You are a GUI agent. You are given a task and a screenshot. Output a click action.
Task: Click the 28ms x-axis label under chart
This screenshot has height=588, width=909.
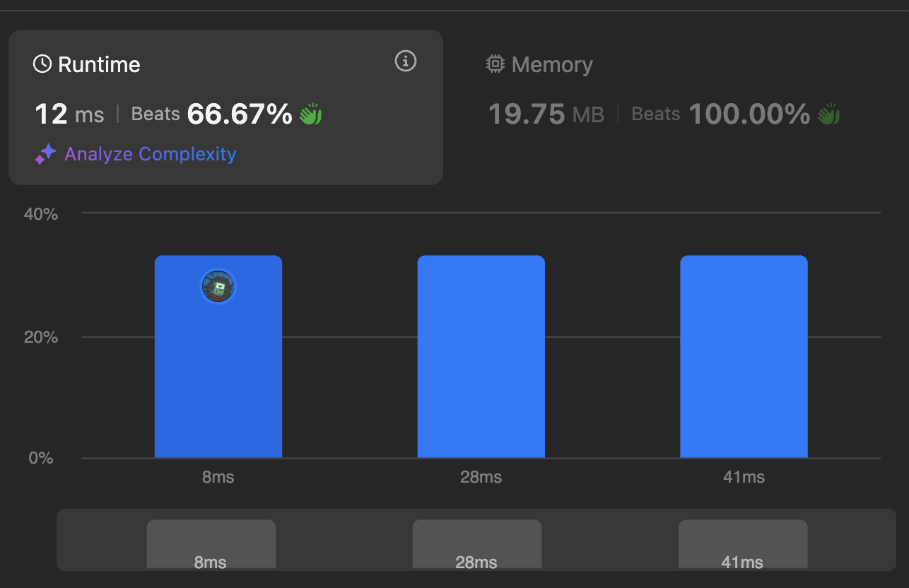(481, 477)
